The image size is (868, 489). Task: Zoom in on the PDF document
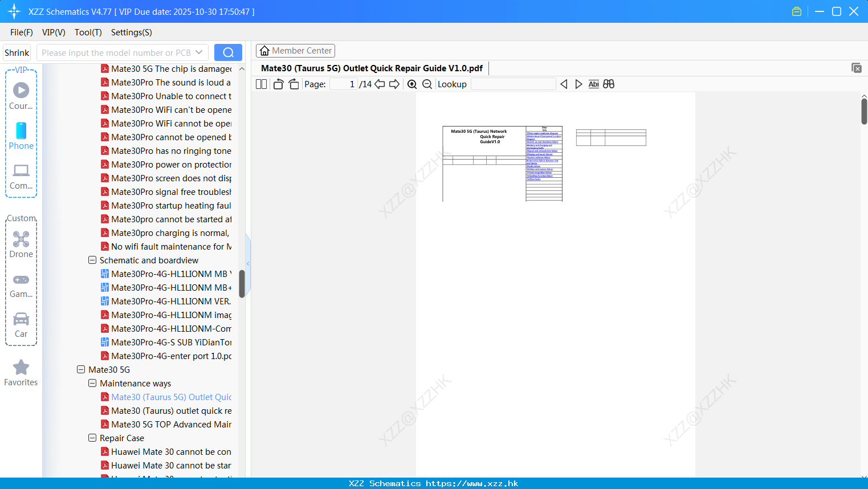click(412, 84)
